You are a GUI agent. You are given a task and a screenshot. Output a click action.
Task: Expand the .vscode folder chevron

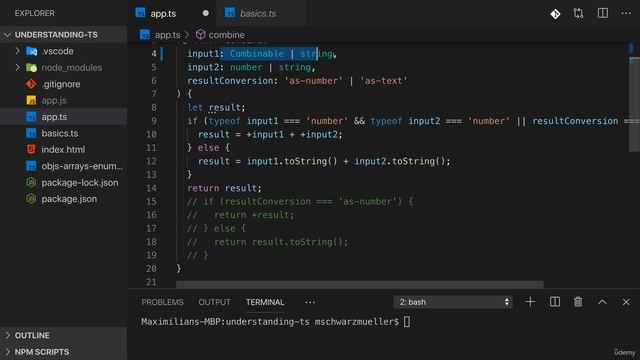[x=17, y=51]
